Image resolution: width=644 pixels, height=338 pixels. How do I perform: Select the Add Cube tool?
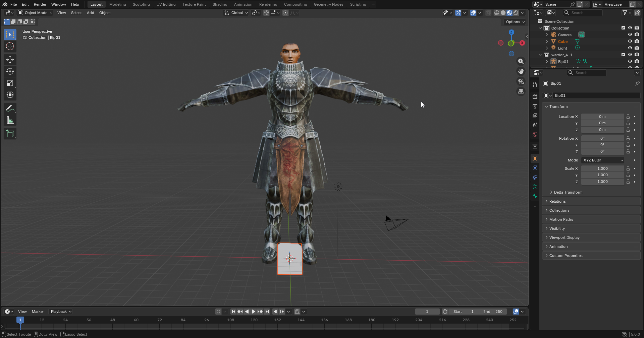tap(10, 134)
